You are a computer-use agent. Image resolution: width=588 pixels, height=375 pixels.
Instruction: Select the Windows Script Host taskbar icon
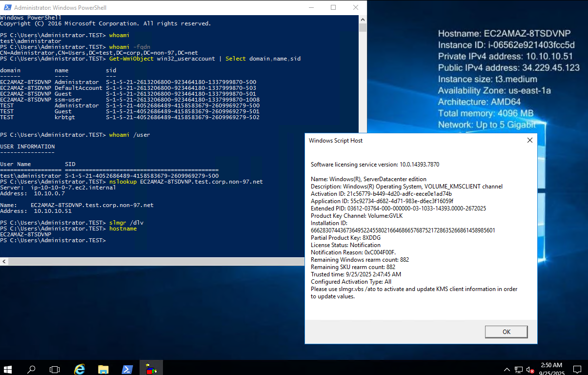(x=150, y=369)
